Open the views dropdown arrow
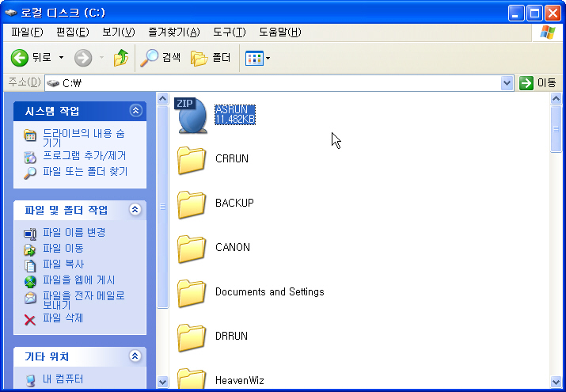This screenshot has width=566, height=392. point(268,58)
